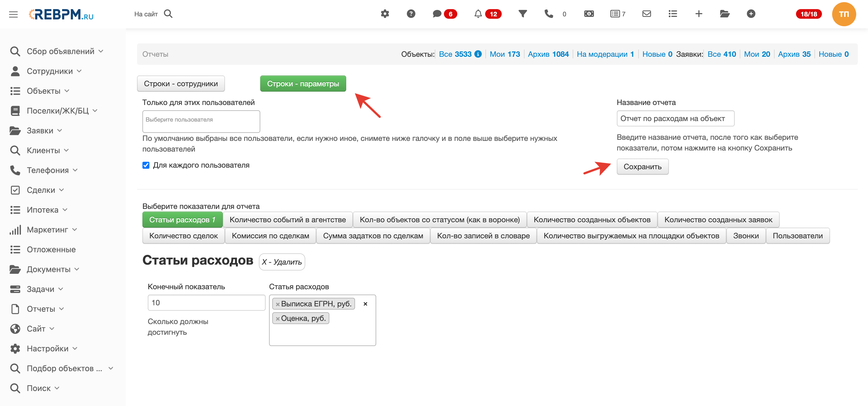
Task: Open the envelope mail icon
Action: 646,14
